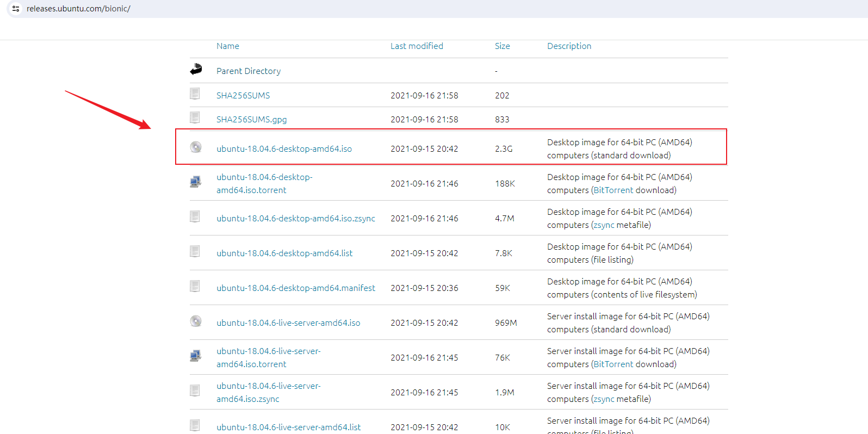Click the 2.3G size value
868x434 pixels.
504,149
